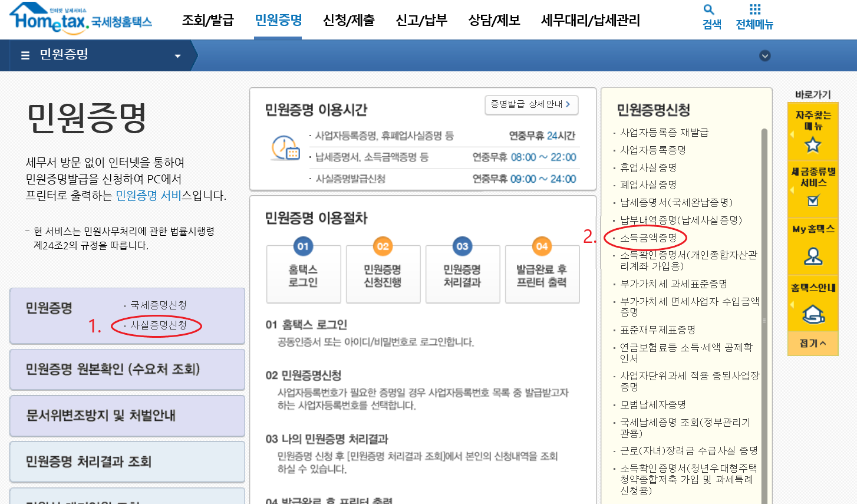Click the 민원증명신청 list scrollbar
This screenshot has height=504, width=857.
[764, 295]
